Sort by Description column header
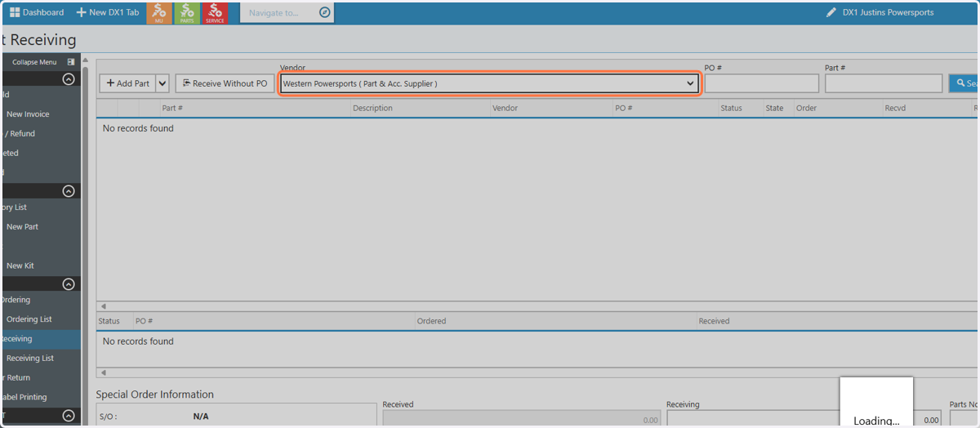The image size is (980, 428). [x=372, y=108]
